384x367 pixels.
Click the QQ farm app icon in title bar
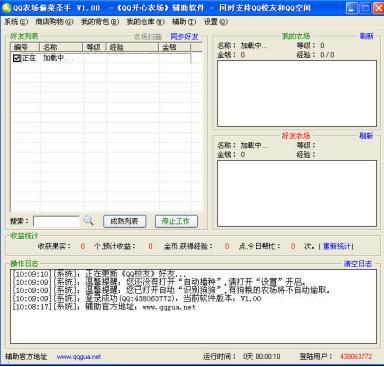tap(6, 7)
